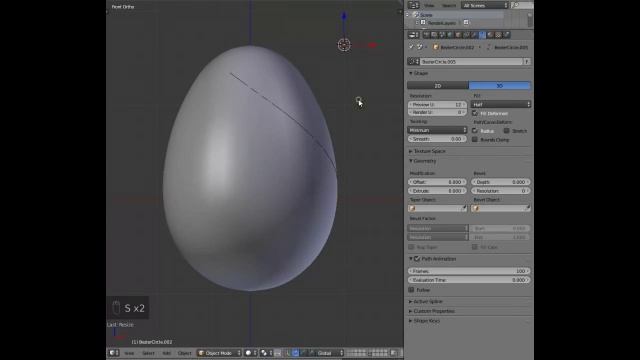The image size is (640, 360).
Task: Open the Fill mode Half dropdown
Action: coord(501,104)
